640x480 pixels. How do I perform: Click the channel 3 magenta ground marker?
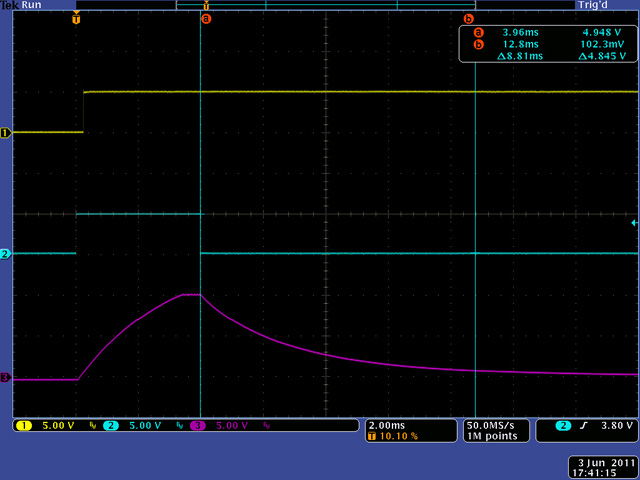click(5, 378)
